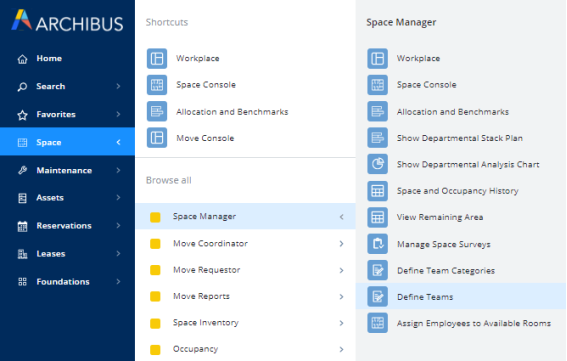Click the Show Departmental Analysis Chart pie icon
The image size is (567, 361).
click(x=378, y=164)
